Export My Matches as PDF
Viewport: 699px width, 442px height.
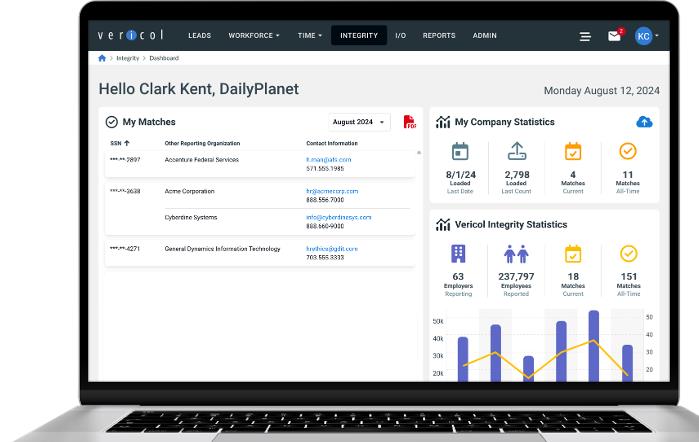409,122
